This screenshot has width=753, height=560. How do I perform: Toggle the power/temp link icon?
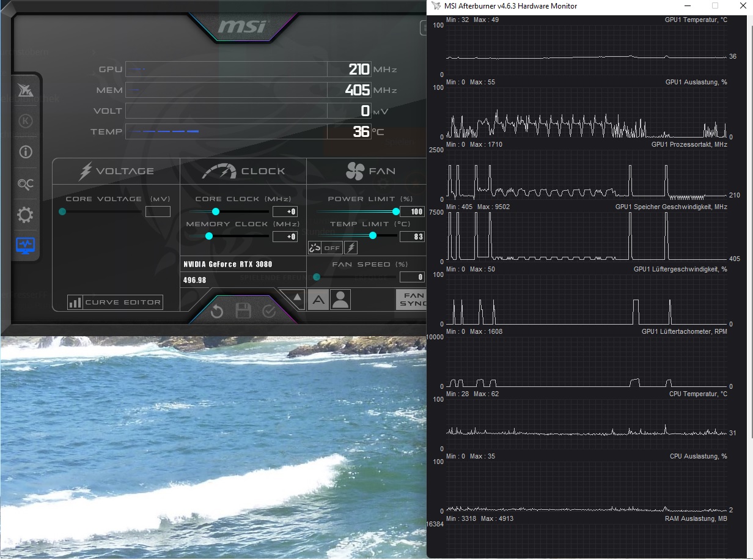click(315, 248)
